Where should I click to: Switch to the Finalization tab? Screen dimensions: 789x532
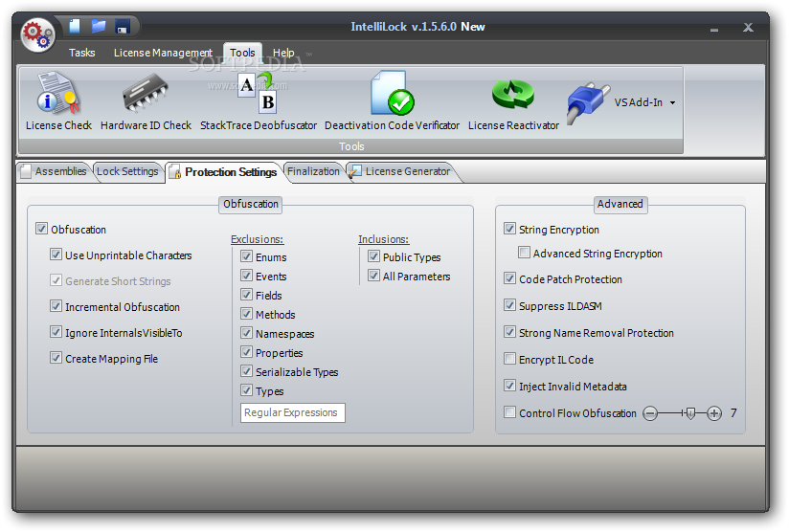[x=313, y=171]
